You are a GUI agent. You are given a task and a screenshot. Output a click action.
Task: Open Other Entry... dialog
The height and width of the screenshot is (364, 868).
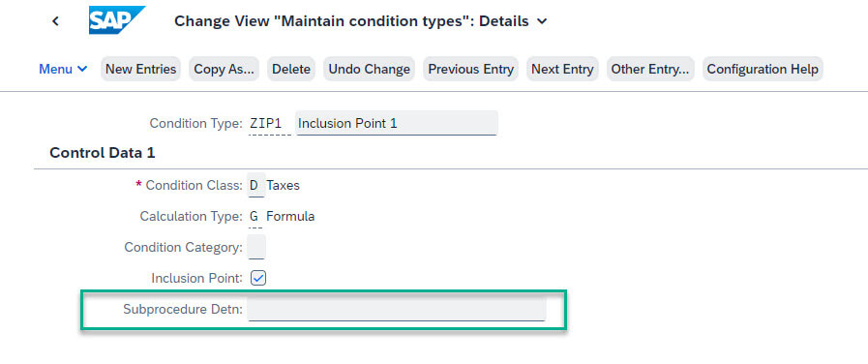650,70
